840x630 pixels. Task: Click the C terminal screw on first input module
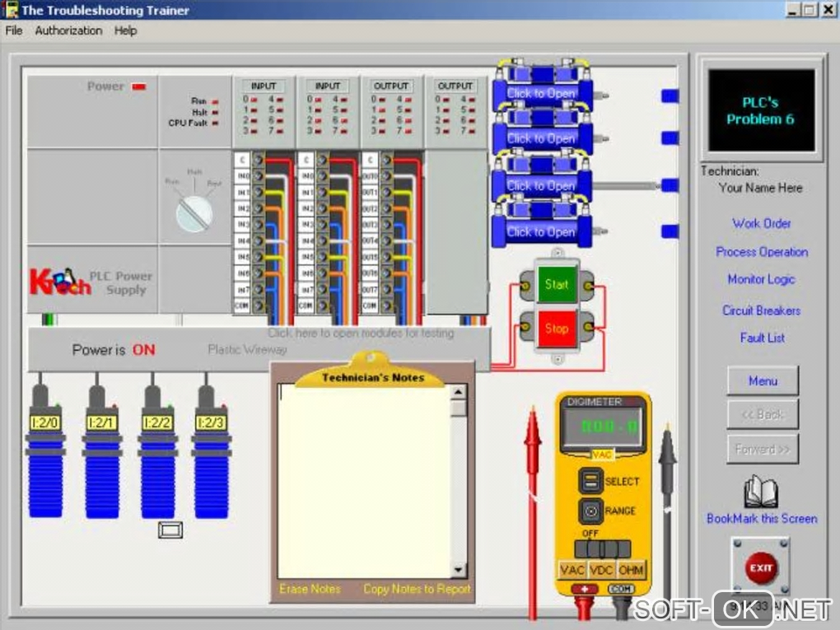click(259, 160)
